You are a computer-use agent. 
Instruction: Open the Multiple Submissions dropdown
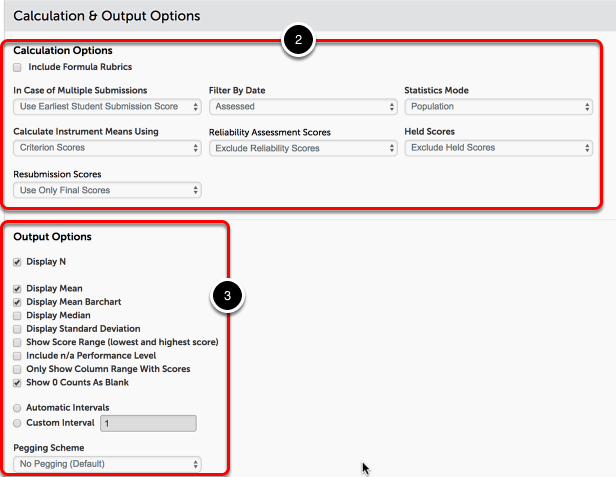[107, 106]
